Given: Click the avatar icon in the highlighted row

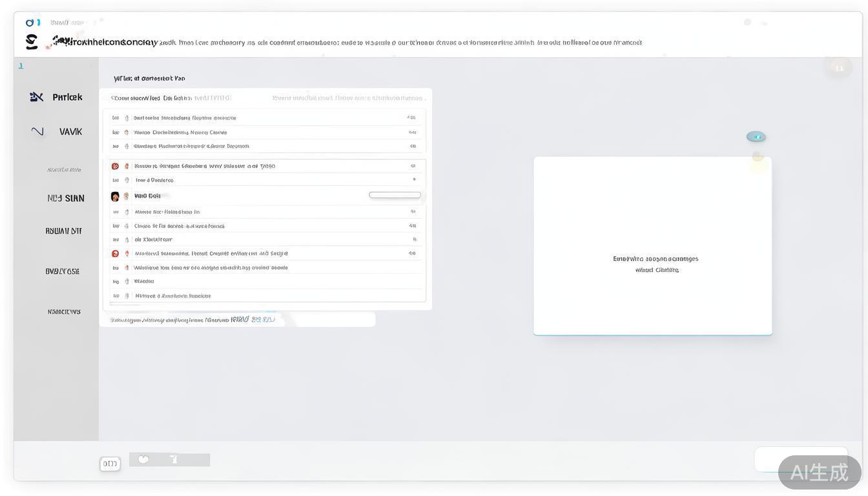Looking at the screenshot, I should (115, 196).
